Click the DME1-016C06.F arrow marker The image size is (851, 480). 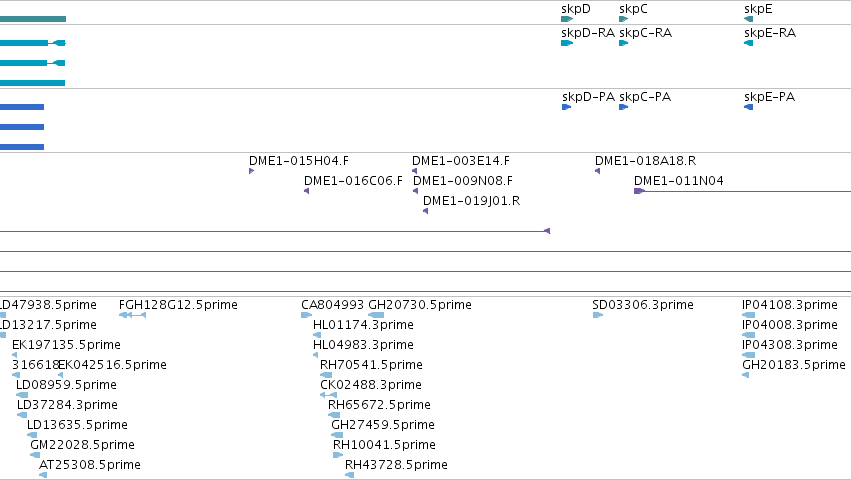point(307,191)
